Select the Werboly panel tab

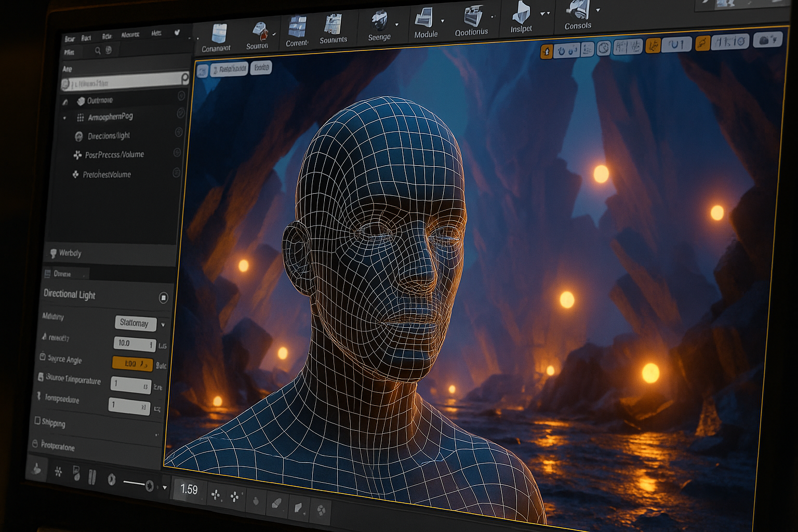[70, 253]
